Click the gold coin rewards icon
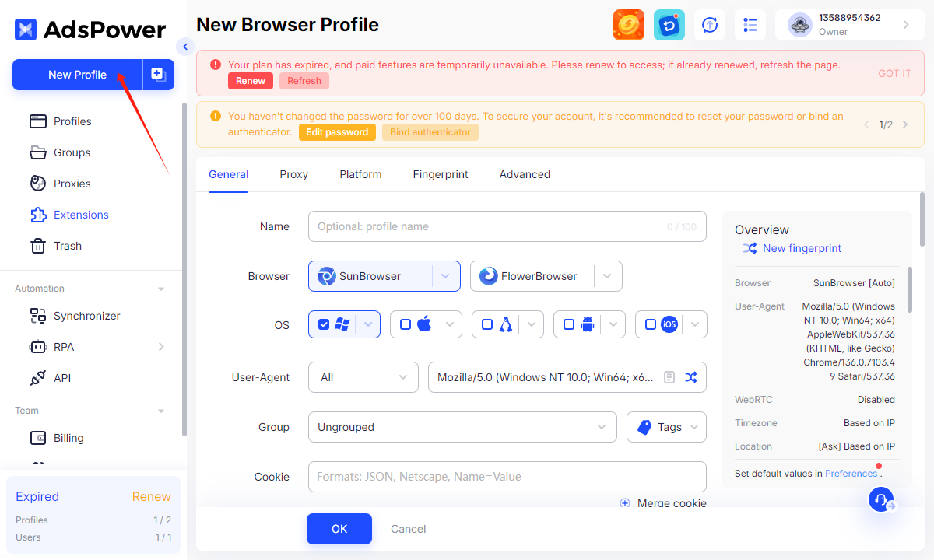Screen dimensions: 934x560 (x=629, y=25)
